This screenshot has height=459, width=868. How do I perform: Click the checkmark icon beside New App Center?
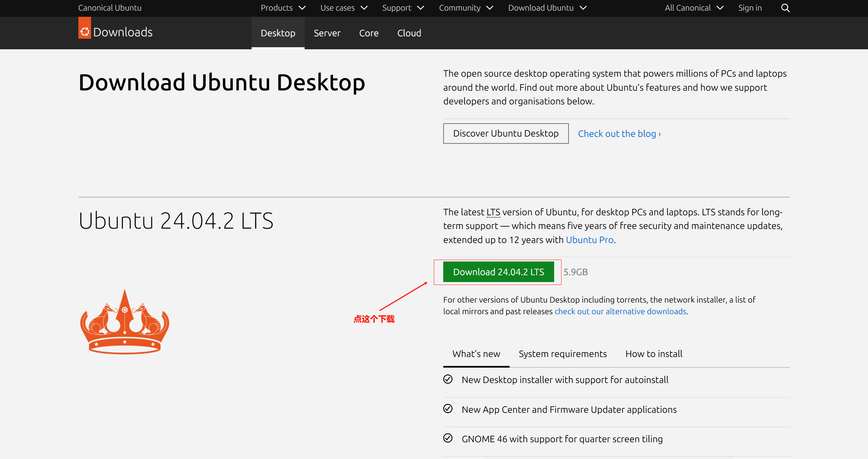coord(448,409)
